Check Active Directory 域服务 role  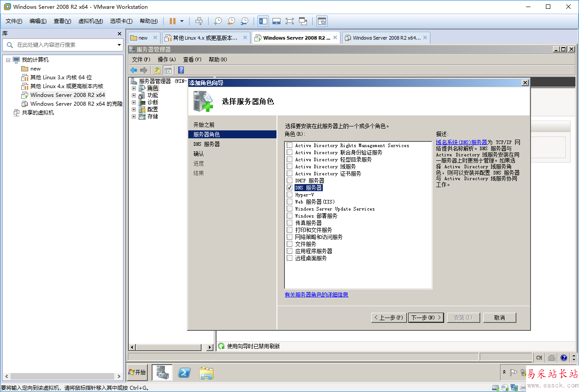click(x=290, y=166)
